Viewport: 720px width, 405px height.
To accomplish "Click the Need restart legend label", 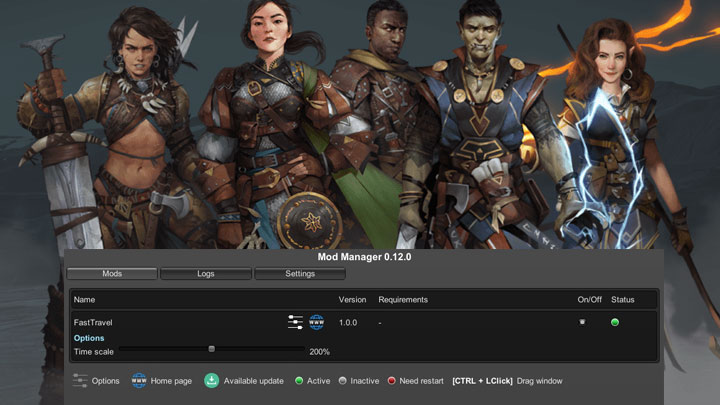I will click(x=422, y=381).
